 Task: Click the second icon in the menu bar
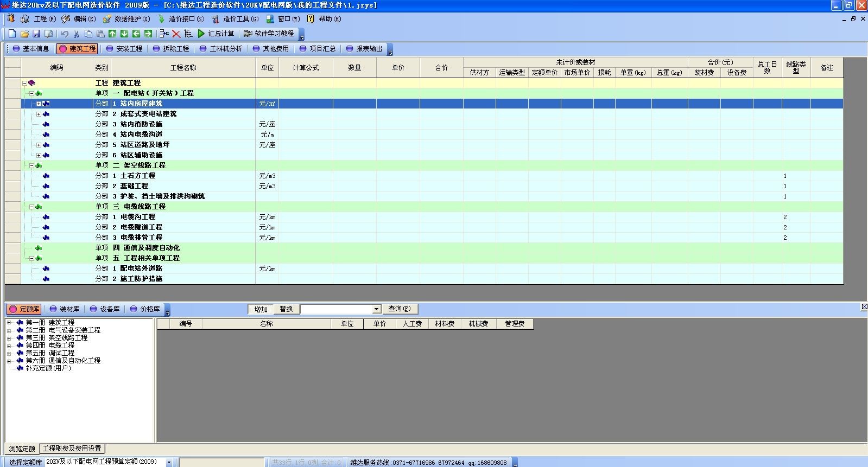[x=24, y=18]
